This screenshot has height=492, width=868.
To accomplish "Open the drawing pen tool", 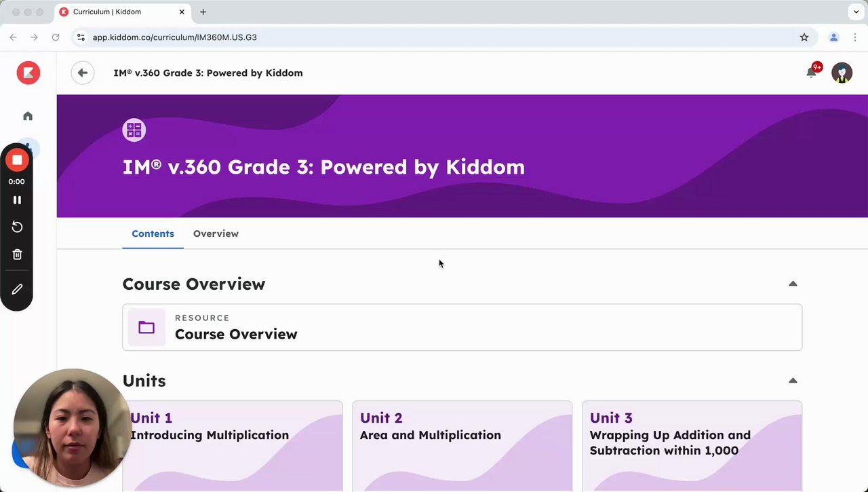I will point(17,289).
